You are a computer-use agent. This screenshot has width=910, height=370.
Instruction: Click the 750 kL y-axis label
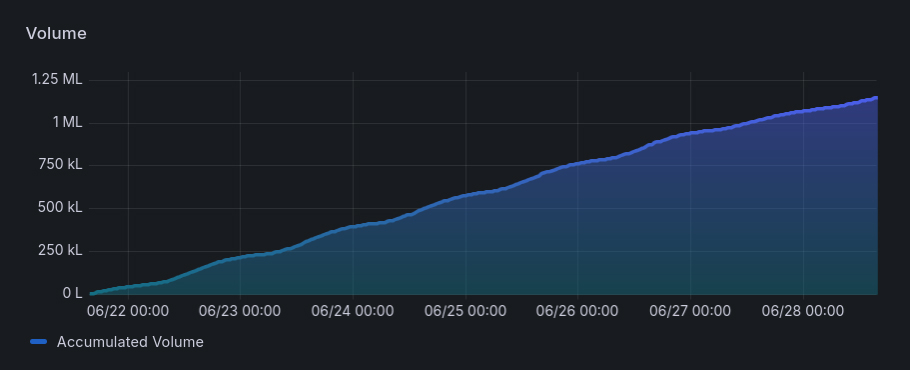[60, 165]
